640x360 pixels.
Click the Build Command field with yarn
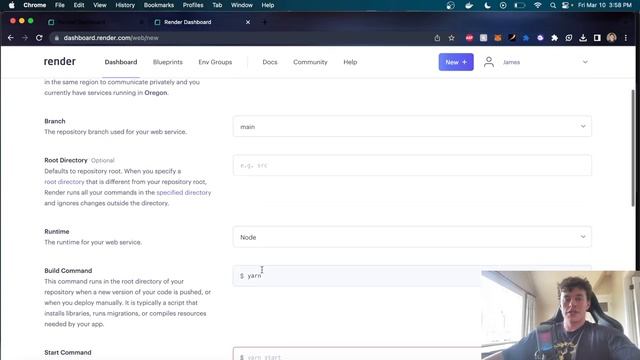(x=357, y=276)
